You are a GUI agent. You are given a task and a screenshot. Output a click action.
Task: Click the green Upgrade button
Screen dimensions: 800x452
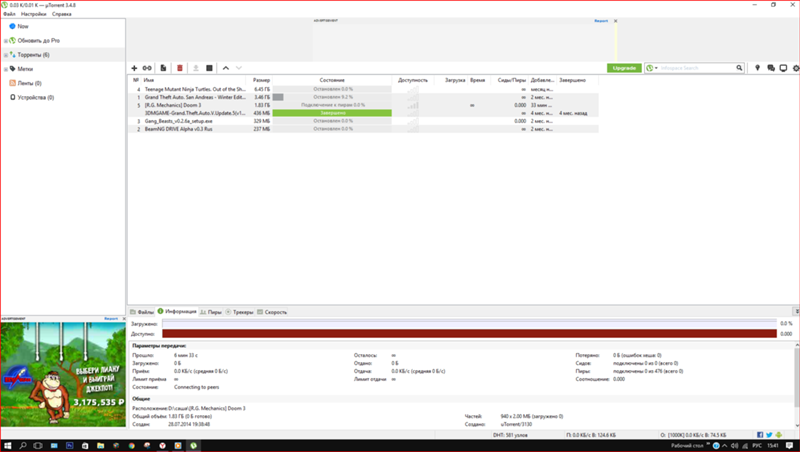click(x=624, y=68)
